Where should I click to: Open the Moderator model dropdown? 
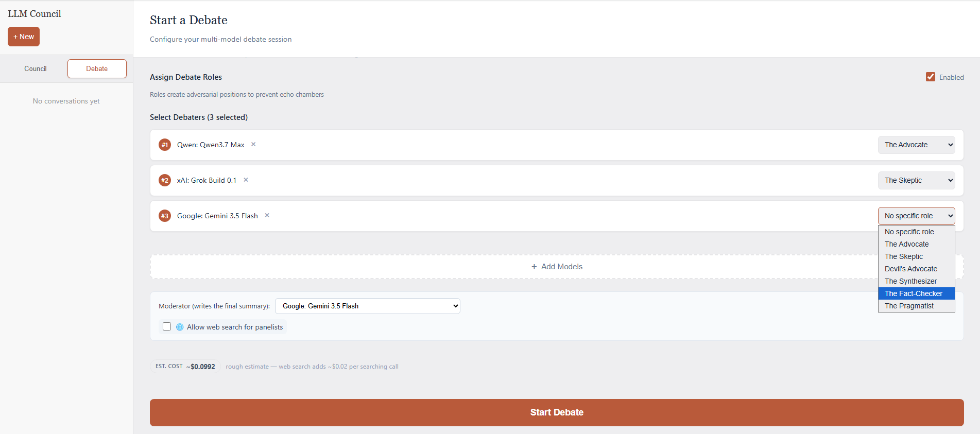pos(368,306)
